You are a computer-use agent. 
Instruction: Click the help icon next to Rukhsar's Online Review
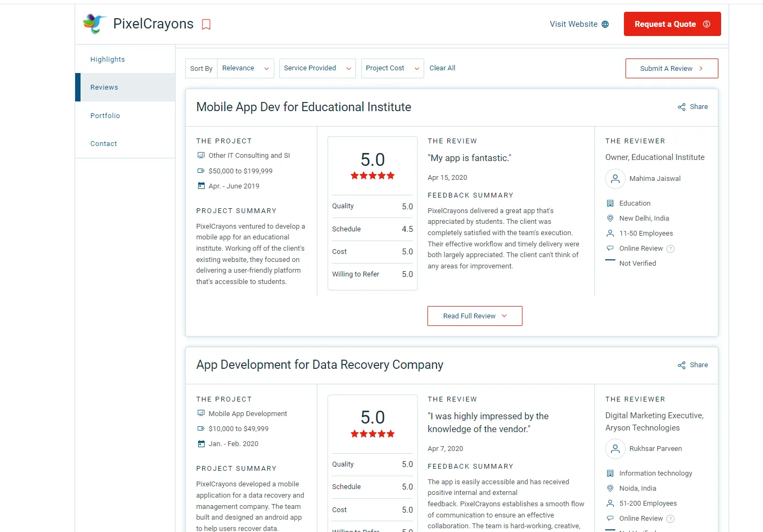click(670, 519)
